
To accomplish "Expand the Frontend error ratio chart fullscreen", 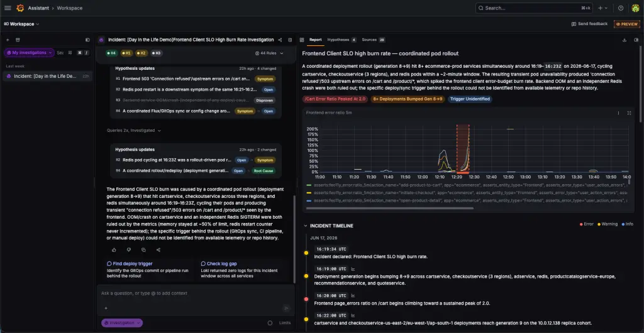I will [x=629, y=112].
